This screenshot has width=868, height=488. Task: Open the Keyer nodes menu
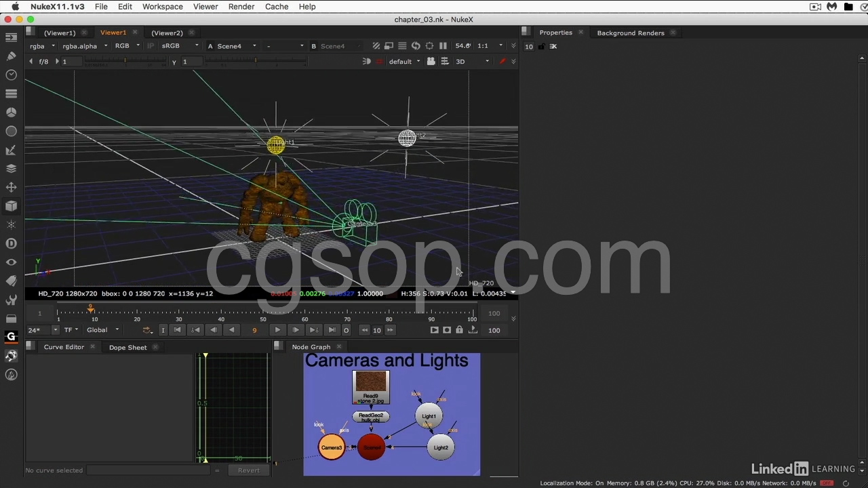[x=11, y=150]
